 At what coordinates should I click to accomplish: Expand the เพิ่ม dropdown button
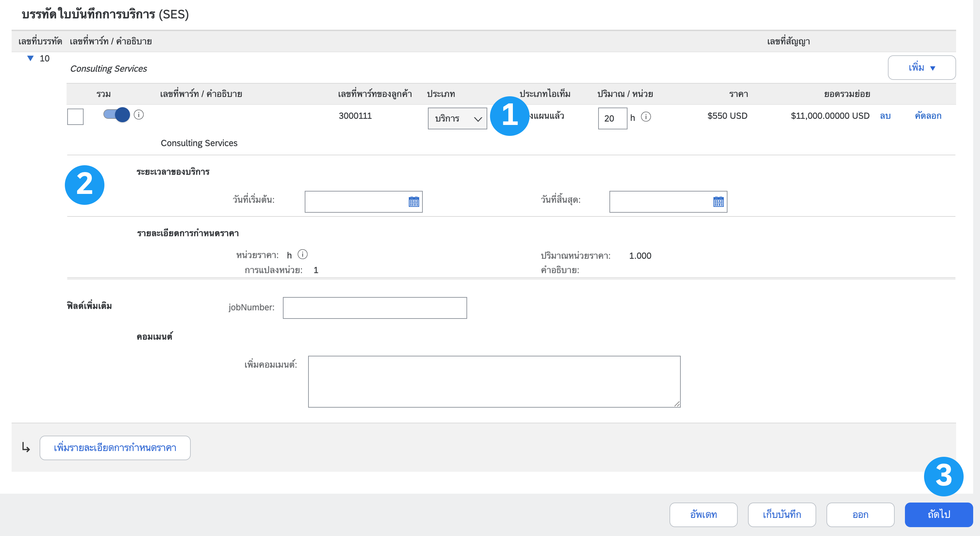point(921,68)
